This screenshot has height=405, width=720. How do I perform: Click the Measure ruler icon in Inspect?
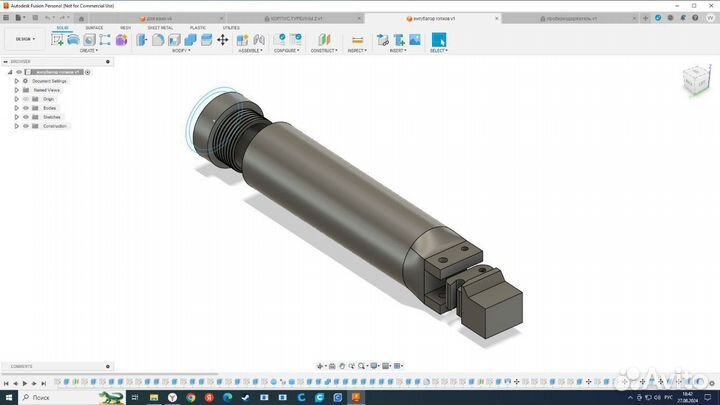[x=356, y=39]
